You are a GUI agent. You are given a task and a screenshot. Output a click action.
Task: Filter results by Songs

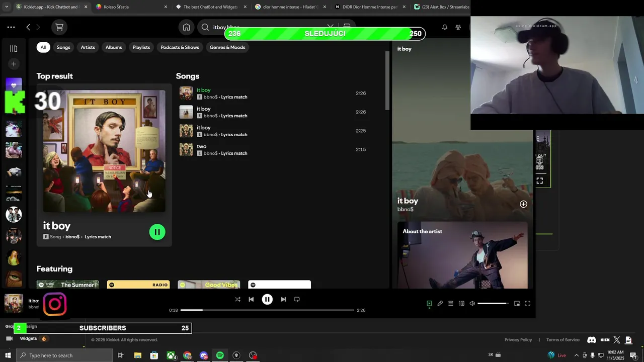click(63, 47)
